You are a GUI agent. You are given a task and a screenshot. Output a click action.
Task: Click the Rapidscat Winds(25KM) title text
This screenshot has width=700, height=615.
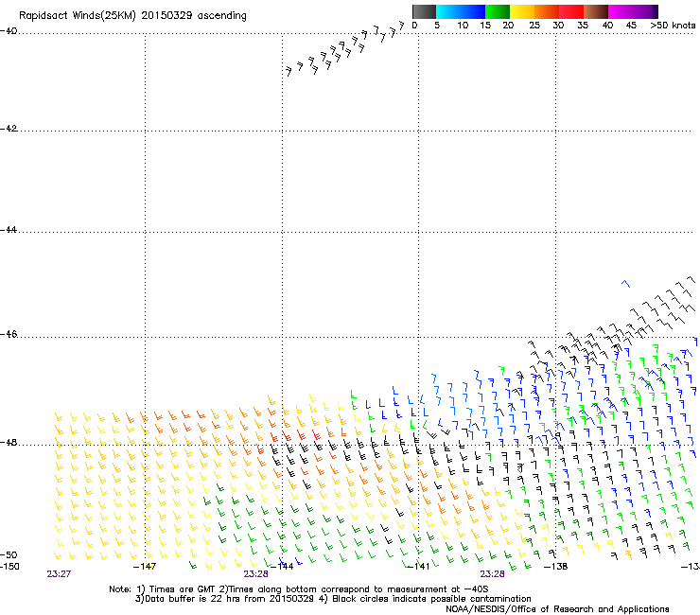(x=132, y=16)
